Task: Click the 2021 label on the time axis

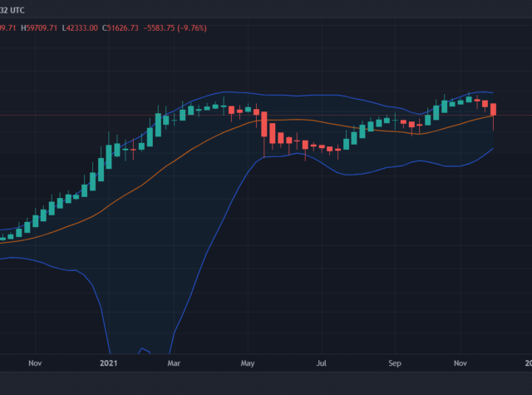Action: click(x=109, y=363)
